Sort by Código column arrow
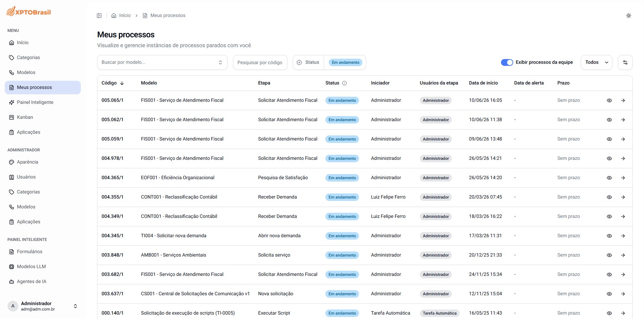The width and height of the screenshot is (644, 319). click(122, 83)
